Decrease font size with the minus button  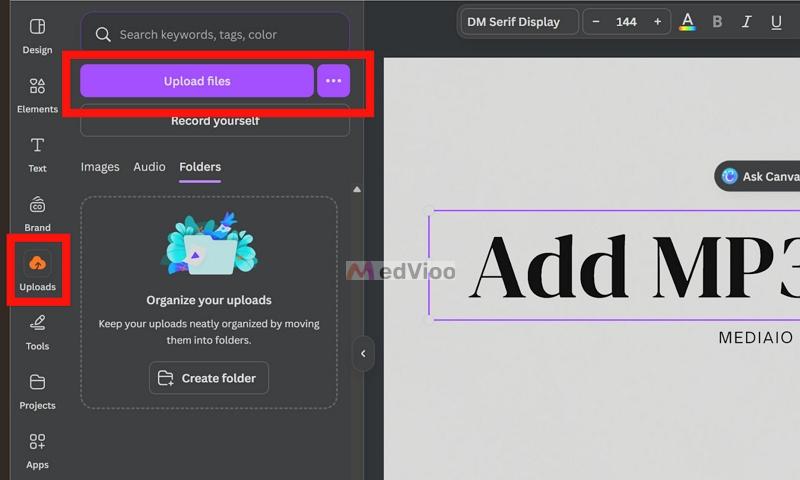pos(595,22)
